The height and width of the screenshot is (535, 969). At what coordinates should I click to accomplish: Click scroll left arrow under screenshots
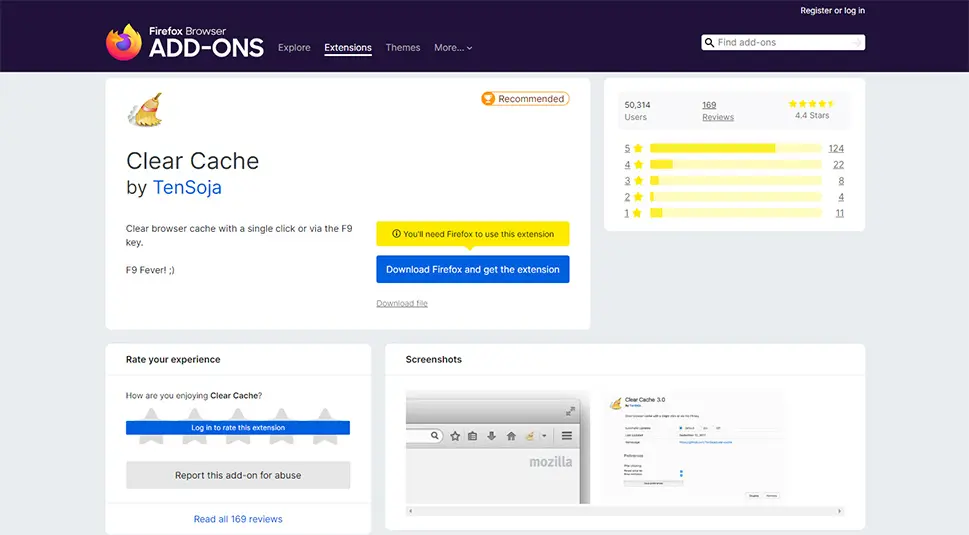[x=410, y=511]
